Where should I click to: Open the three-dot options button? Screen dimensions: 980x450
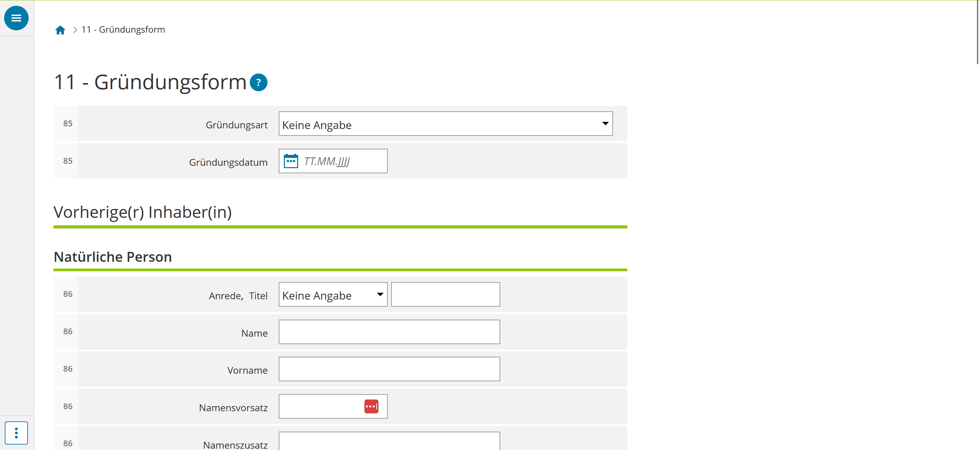[x=16, y=433]
